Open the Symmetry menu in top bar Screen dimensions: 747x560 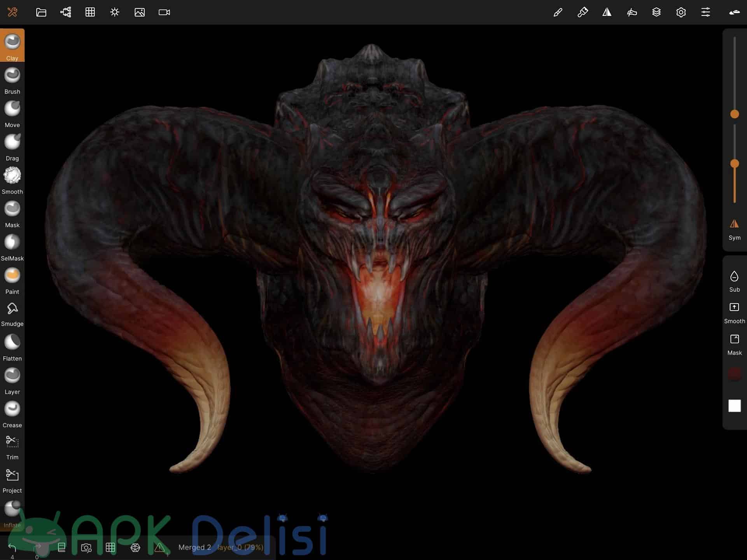pyautogui.click(x=607, y=12)
